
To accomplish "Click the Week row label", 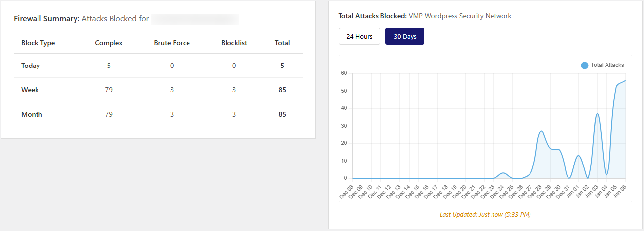I will (30, 90).
